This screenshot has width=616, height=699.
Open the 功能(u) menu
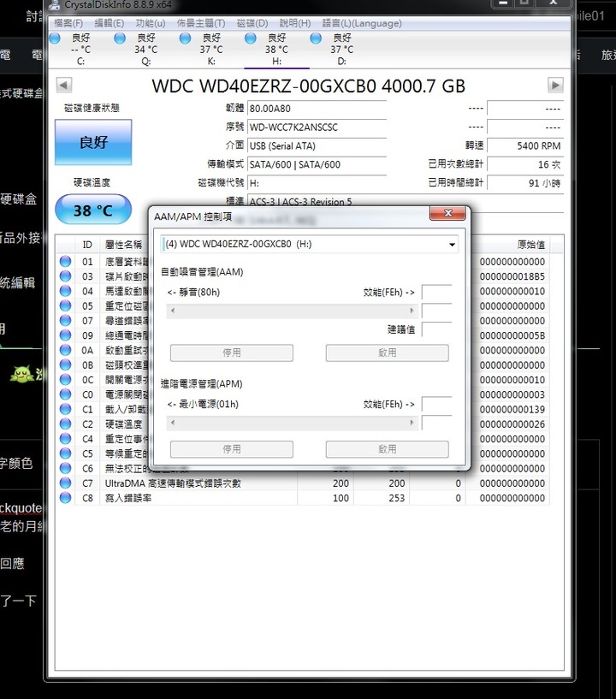click(x=151, y=23)
